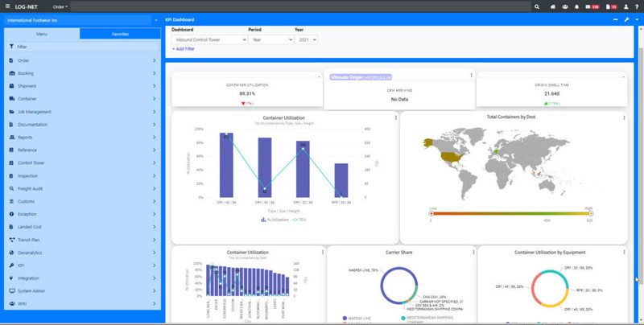Click the search magnifier in top bar
This screenshot has height=325, width=644.
coord(537,6)
